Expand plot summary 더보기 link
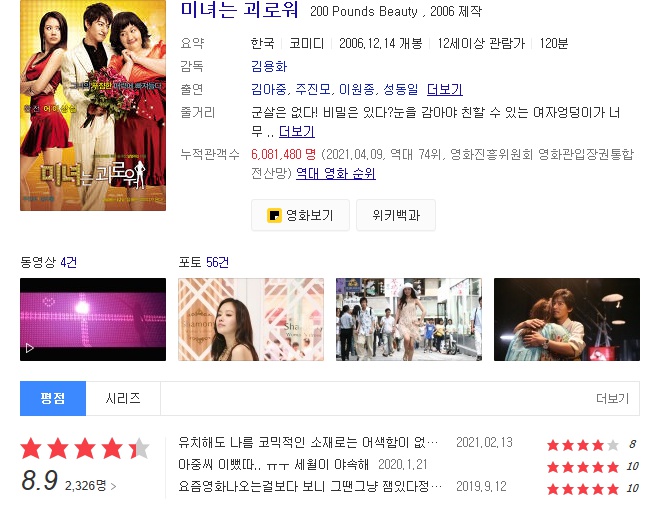 297,131
